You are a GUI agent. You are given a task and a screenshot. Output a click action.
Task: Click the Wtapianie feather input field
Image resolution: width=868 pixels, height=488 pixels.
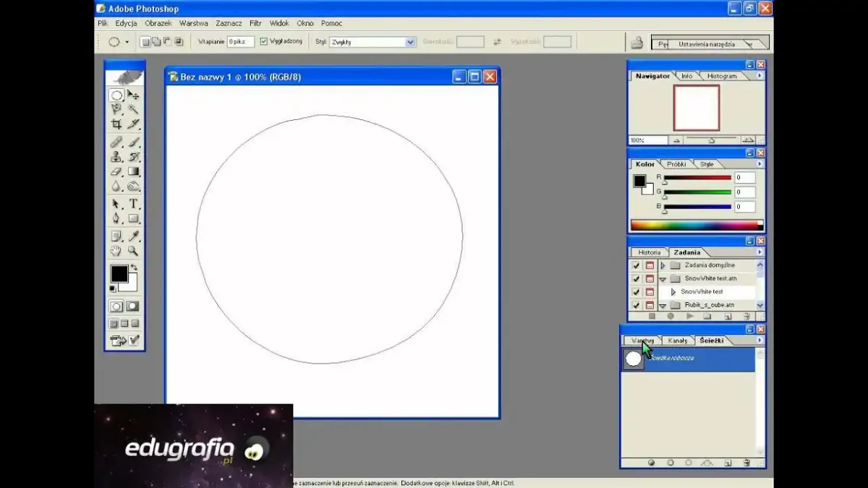tap(240, 42)
